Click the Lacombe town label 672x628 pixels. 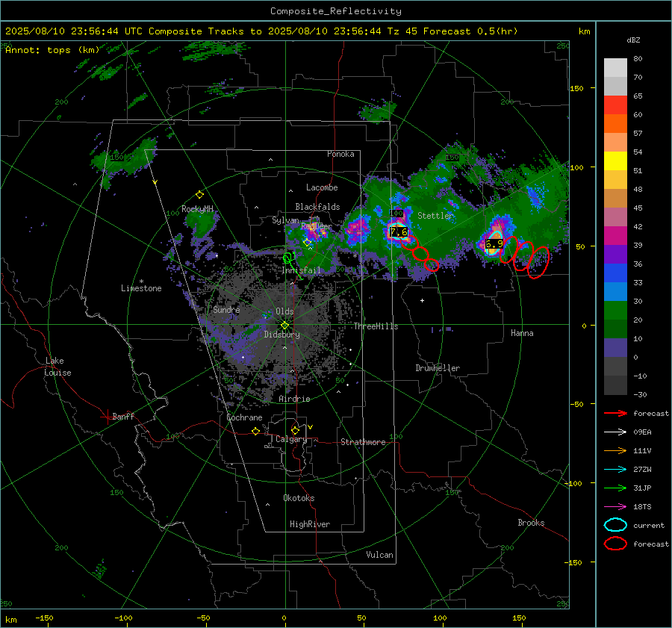(322, 187)
